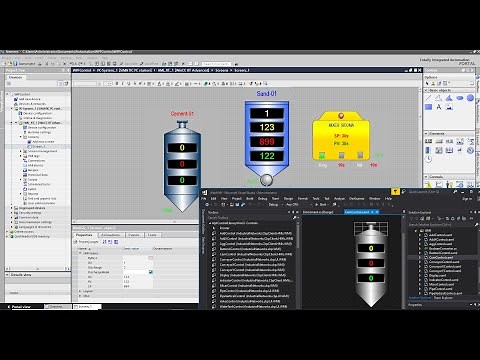Screen dimensions: 480x360
Task: Expand the Screens folder in project tree
Action: point(21,137)
